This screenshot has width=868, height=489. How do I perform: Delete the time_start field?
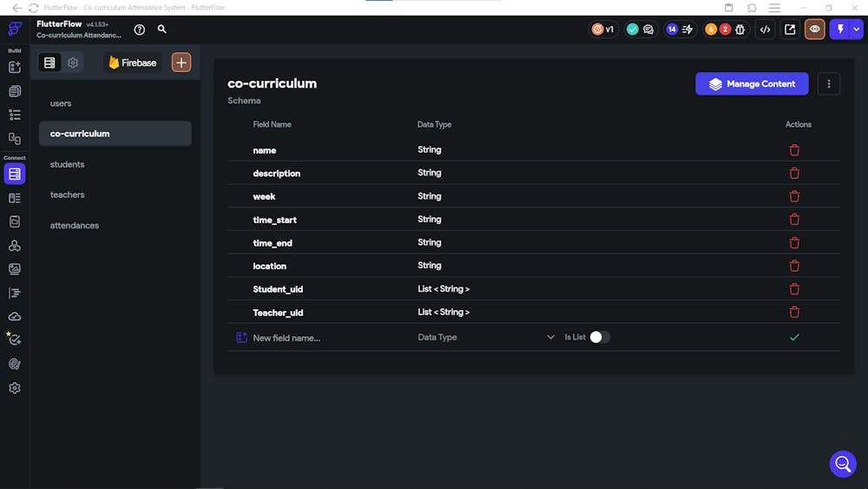pyautogui.click(x=794, y=220)
